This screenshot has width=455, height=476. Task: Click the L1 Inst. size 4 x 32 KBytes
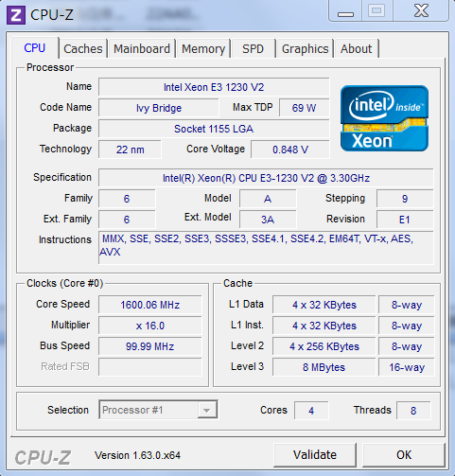(324, 326)
